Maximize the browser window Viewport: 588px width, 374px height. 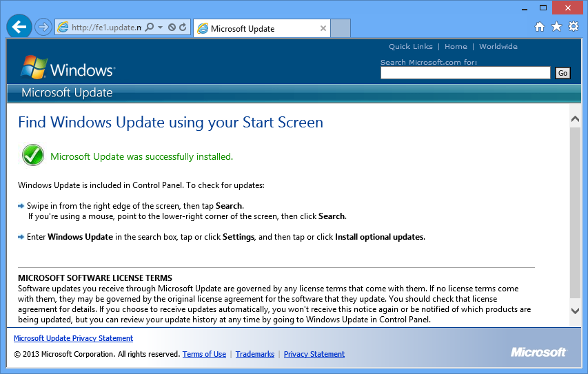coord(543,8)
